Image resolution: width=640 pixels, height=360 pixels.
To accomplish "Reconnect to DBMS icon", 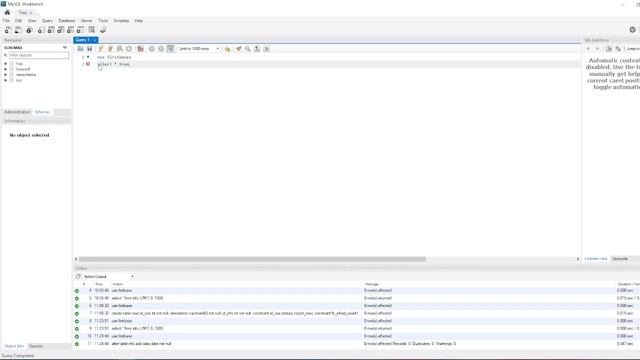I will coord(103,30).
